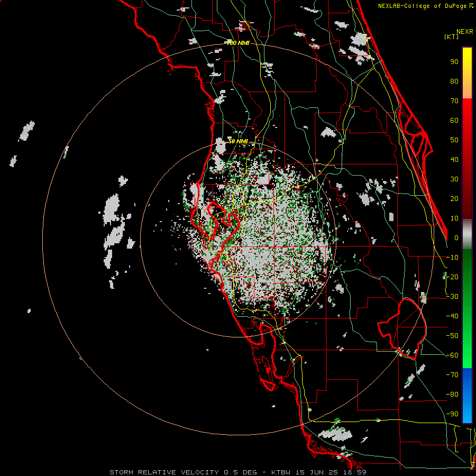The height and width of the screenshot is (476, 476).
Task: Click the positive "60" scale label
Action: click(x=454, y=120)
